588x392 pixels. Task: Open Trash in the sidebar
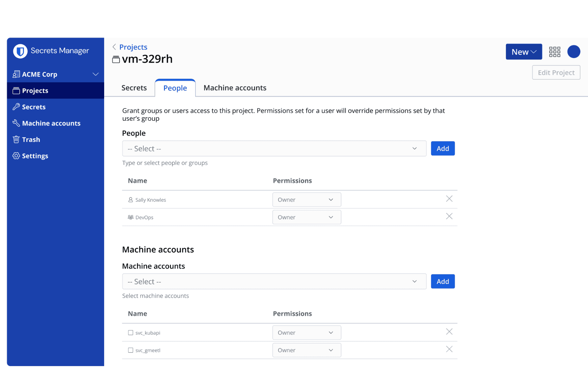pos(31,140)
